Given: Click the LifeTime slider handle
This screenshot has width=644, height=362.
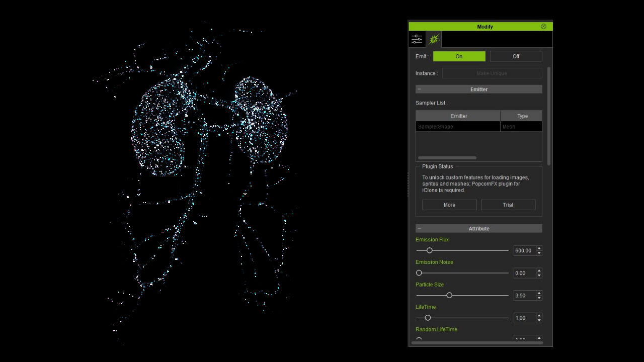Looking at the screenshot, I should (428, 318).
